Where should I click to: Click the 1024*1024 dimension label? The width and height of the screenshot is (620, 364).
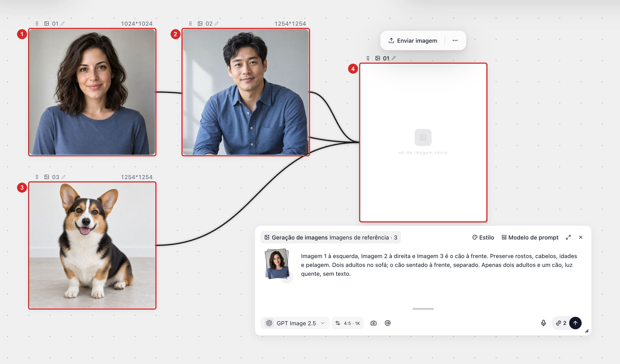coord(137,24)
